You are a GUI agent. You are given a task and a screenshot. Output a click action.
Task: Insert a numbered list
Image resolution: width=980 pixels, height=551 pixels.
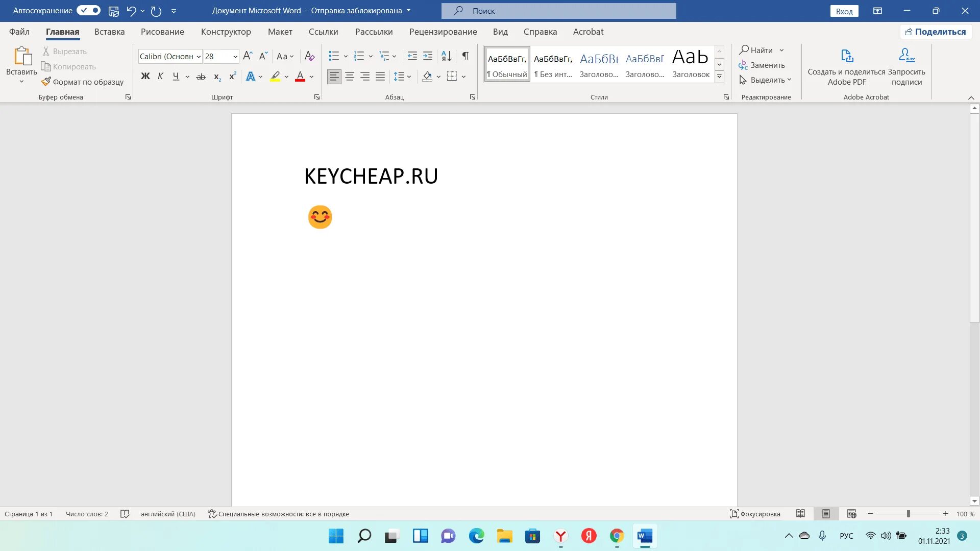(359, 56)
